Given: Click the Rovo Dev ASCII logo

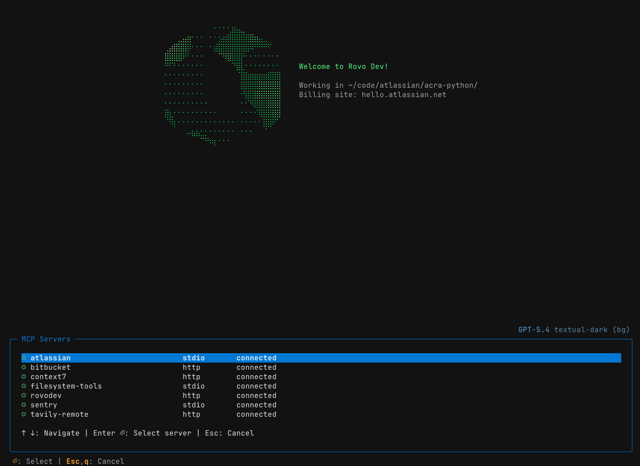Looking at the screenshot, I should (222, 86).
